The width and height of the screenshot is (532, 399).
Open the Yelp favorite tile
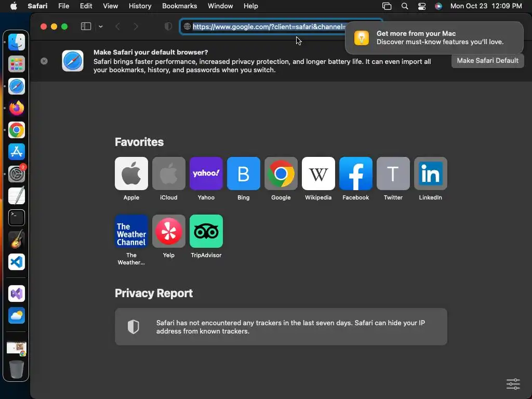click(169, 231)
